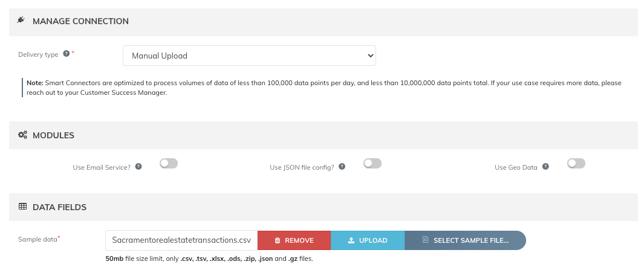Enable the Use Email Service toggle
The image size is (644, 276).
click(x=169, y=164)
